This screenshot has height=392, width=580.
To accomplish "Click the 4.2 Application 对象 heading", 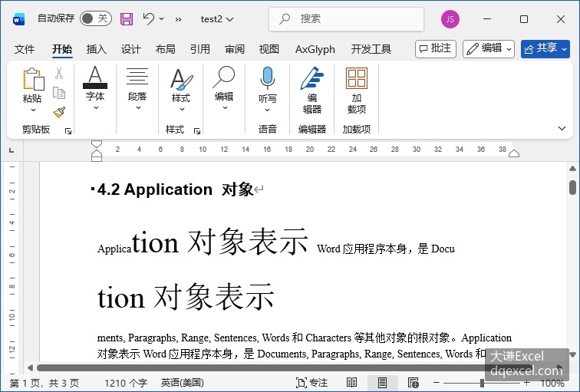I will click(175, 189).
